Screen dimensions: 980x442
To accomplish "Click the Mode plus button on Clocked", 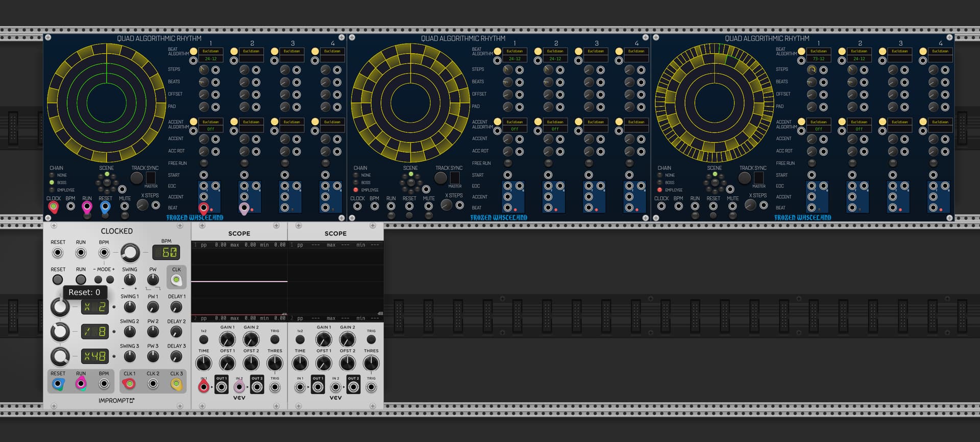I will 110,280.
